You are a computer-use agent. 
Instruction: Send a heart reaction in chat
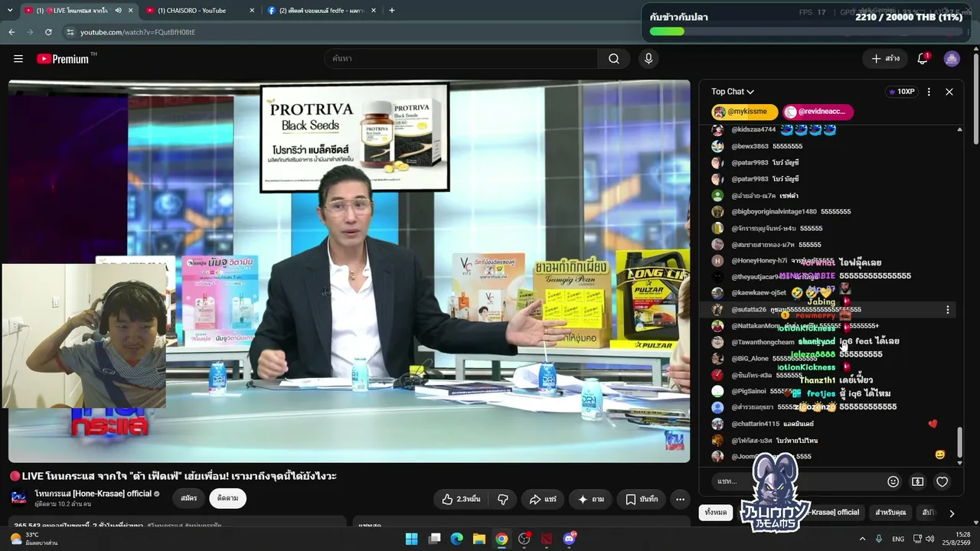tap(942, 481)
